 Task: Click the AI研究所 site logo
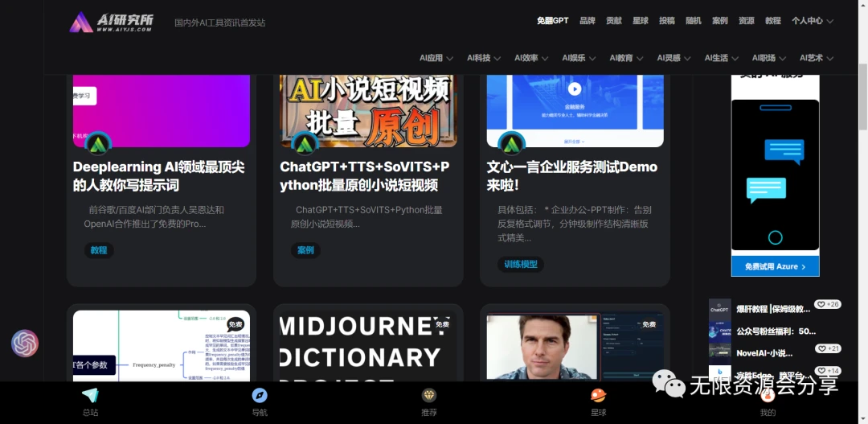tap(111, 23)
